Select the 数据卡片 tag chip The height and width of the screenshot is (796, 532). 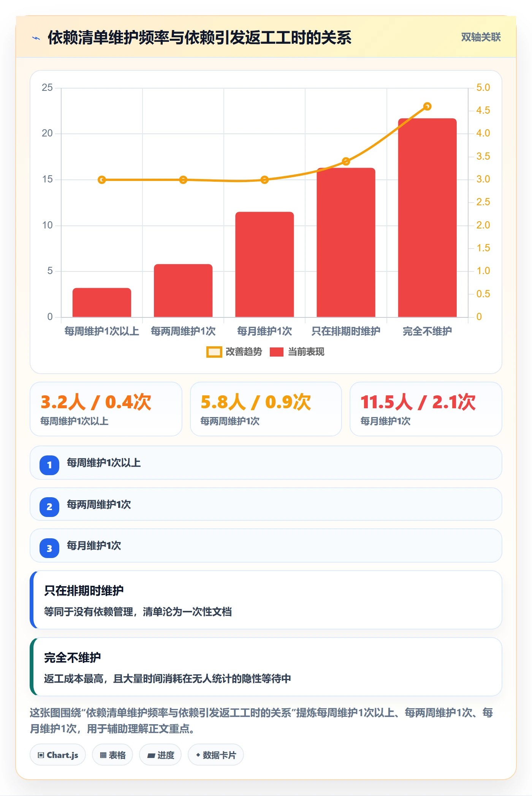click(216, 755)
